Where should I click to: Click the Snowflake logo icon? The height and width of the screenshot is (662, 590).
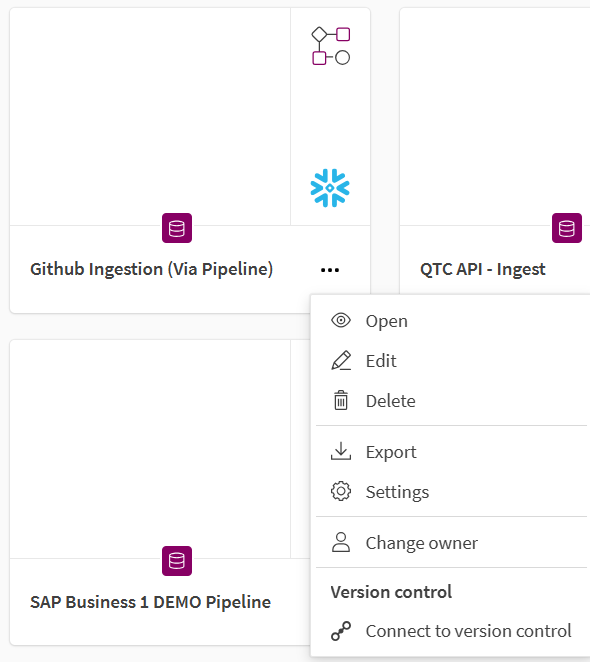330,188
